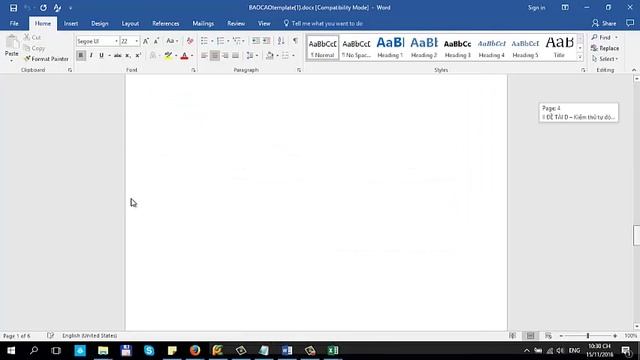Increase font size with Grow Font icon
Screen dimensions: 640x360
[146, 41]
